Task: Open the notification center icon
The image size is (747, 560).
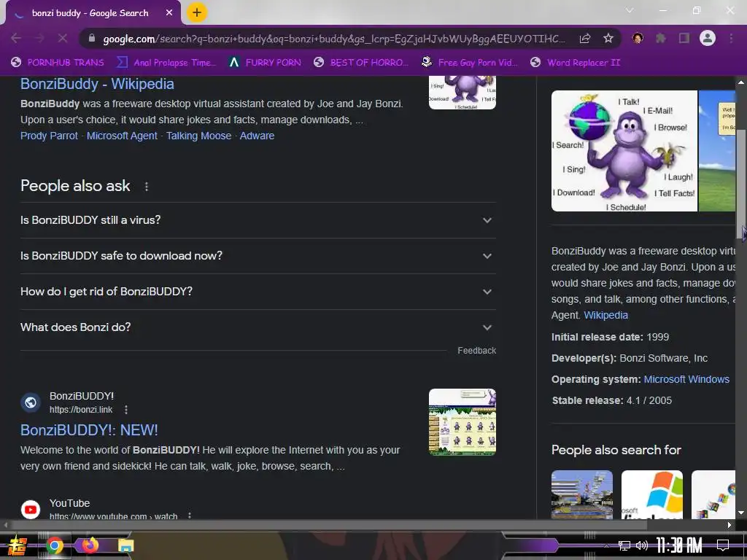Action: coord(723,545)
